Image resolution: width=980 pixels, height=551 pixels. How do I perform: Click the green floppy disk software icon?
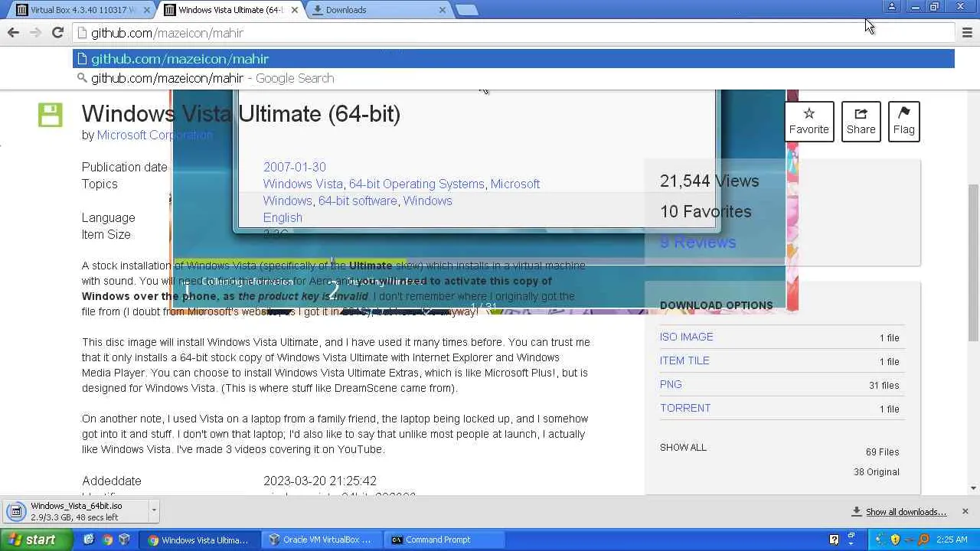point(50,115)
